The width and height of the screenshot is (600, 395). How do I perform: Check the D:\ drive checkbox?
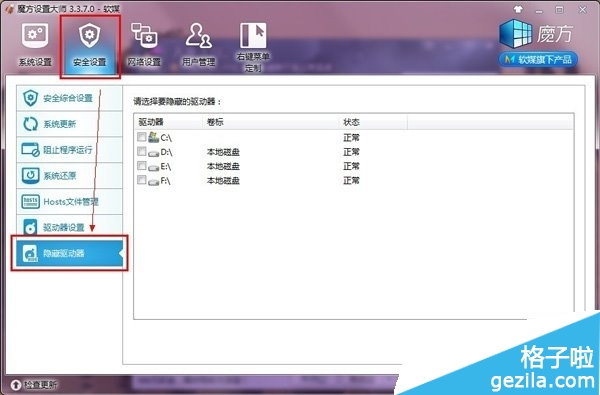pyautogui.click(x=142, y=151)
